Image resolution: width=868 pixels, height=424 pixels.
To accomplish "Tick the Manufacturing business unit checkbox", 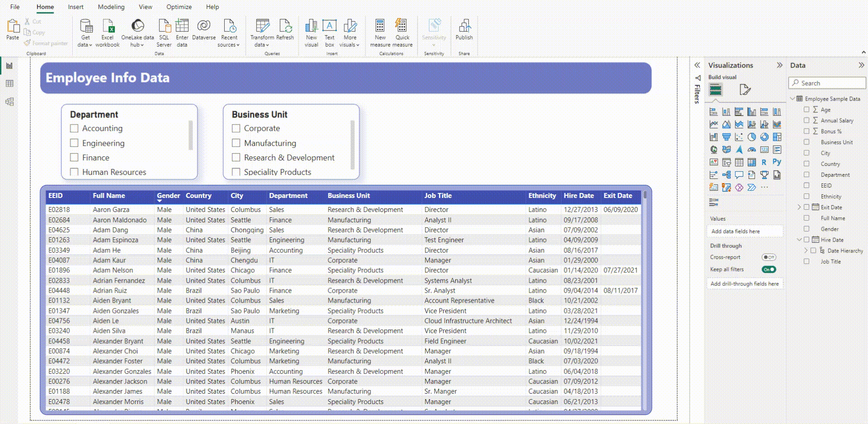I will (x=236, y=143).
